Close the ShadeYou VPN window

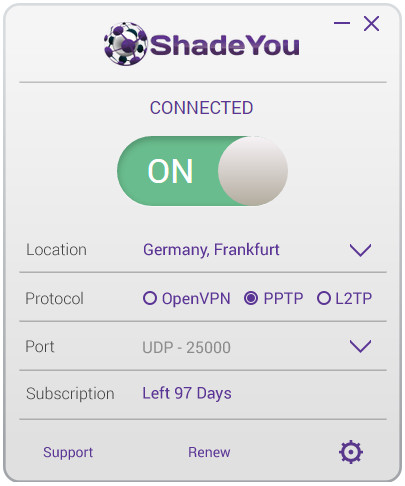(x=371, y=24)
